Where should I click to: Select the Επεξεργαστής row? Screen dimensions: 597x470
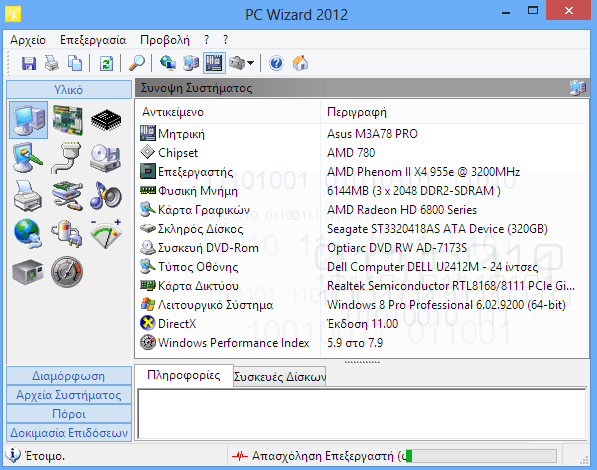(362, 172)
